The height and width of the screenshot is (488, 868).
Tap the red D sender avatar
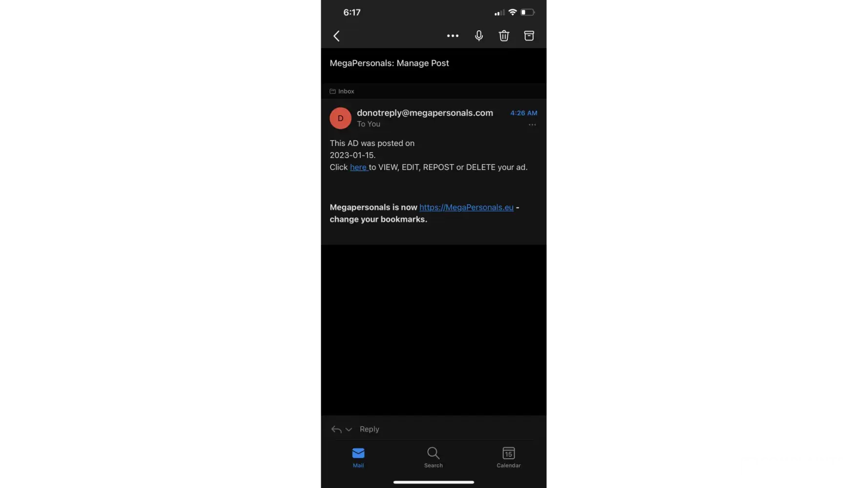340,118
